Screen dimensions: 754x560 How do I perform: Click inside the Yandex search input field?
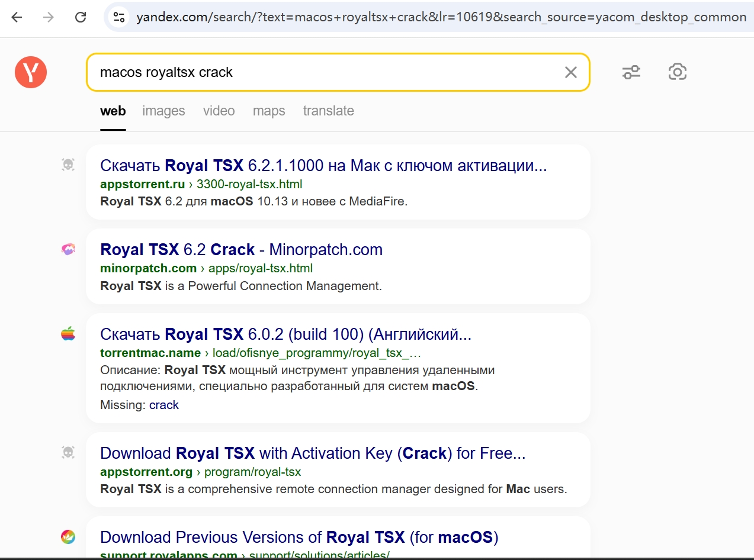[326, 72]
